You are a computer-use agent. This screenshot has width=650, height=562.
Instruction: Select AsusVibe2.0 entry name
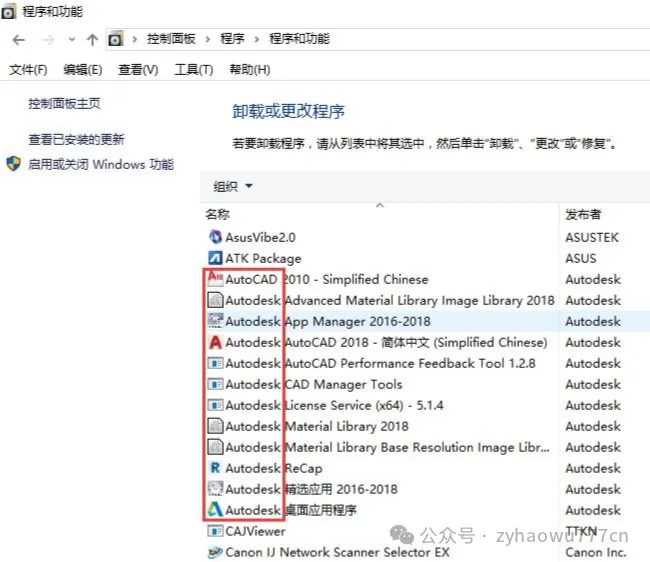coord(260,237)
